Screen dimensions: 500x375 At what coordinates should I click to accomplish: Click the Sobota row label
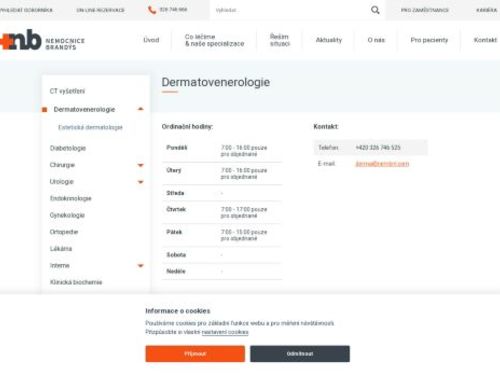tap(176, 255)
